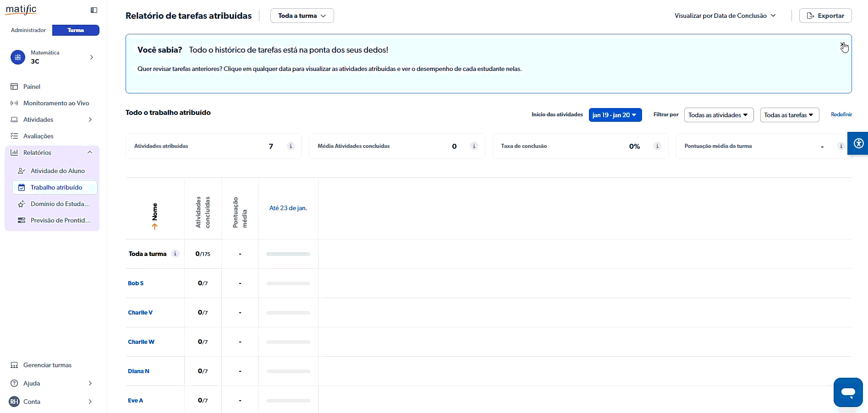Image resolution: width=868 pixels, height=413 pixels.
Task: Open Monitoramento ao Vivo page
Action: [x=56, y=103]
